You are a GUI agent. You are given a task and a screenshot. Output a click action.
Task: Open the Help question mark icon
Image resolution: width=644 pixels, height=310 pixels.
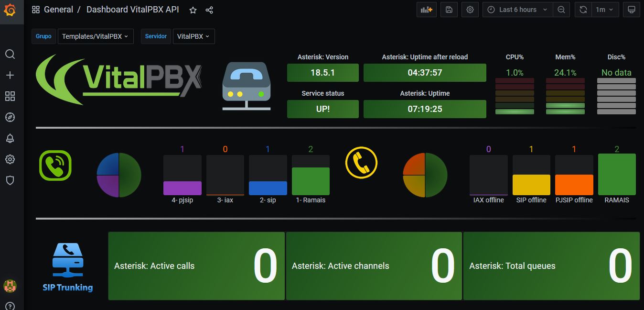(10, 306)
